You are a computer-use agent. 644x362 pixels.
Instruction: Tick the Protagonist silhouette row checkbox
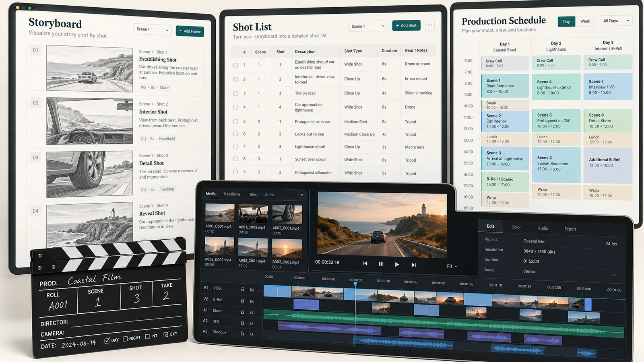pos(235,172)
